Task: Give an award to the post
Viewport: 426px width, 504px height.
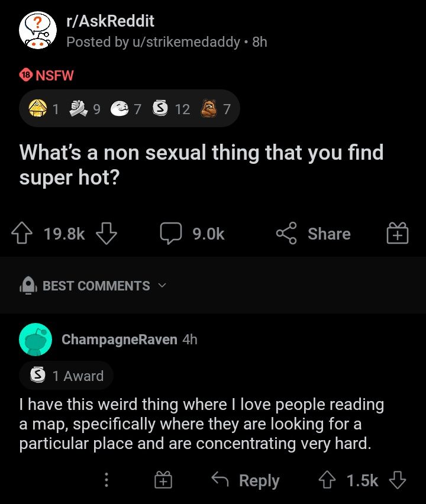Action: click(x=398, y=234)
